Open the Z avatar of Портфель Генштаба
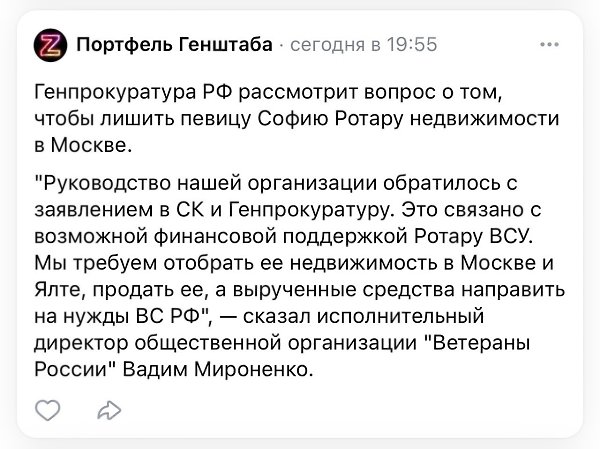This screenshot has width=600, height=449. [x=51, y=45]
